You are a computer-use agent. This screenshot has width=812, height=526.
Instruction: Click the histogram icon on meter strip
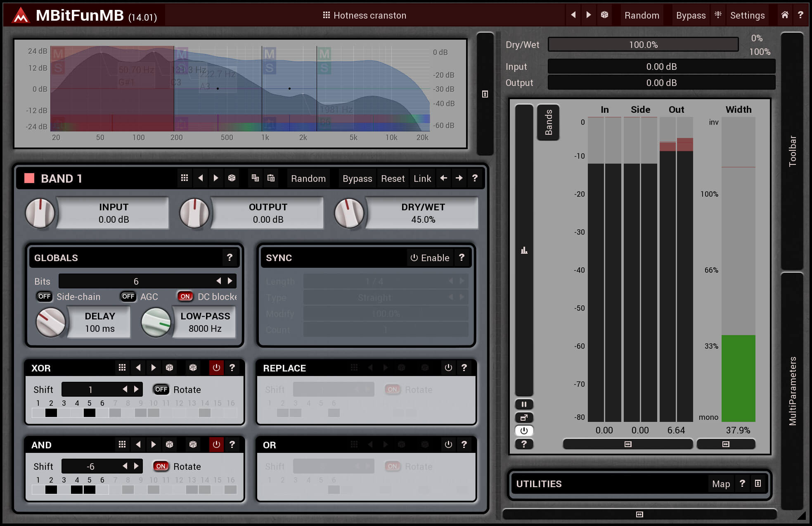524,250
